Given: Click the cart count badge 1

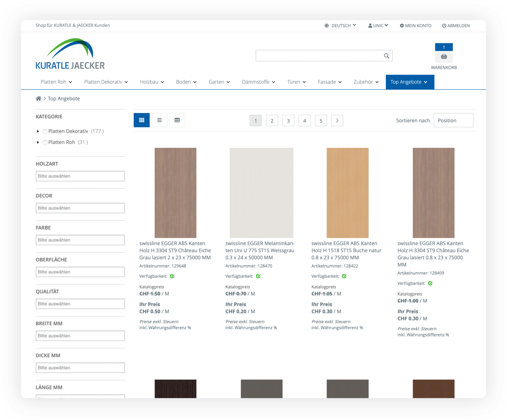Looking at the screenshot, I should click(444, 47).
